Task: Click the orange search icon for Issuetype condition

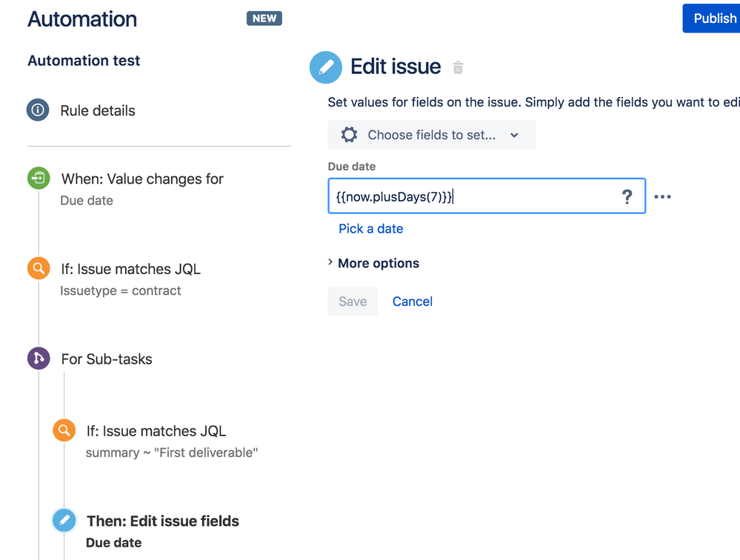Action: tap(39, 269)
